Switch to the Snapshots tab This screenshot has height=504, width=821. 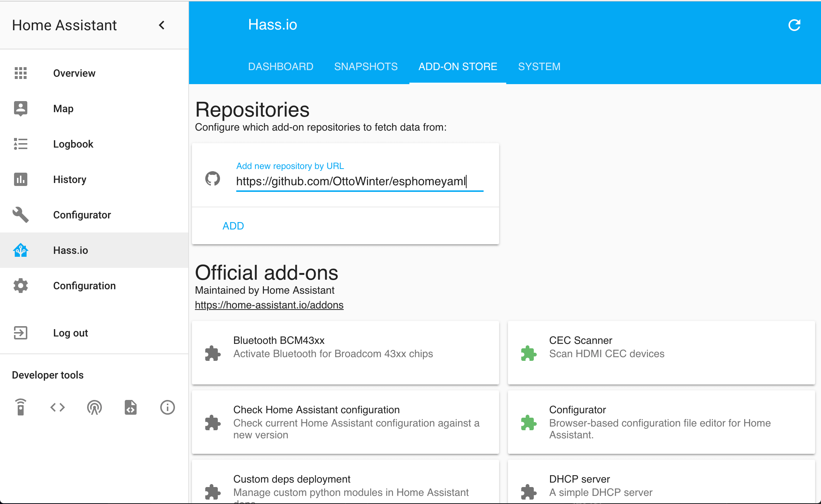(366, 66)
